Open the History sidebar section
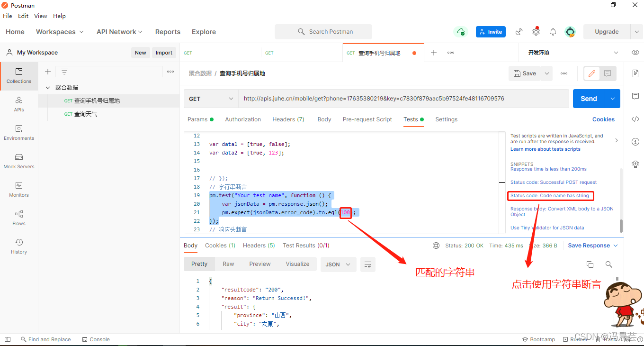This screenshot has width=644, height=346. [19, 246]
